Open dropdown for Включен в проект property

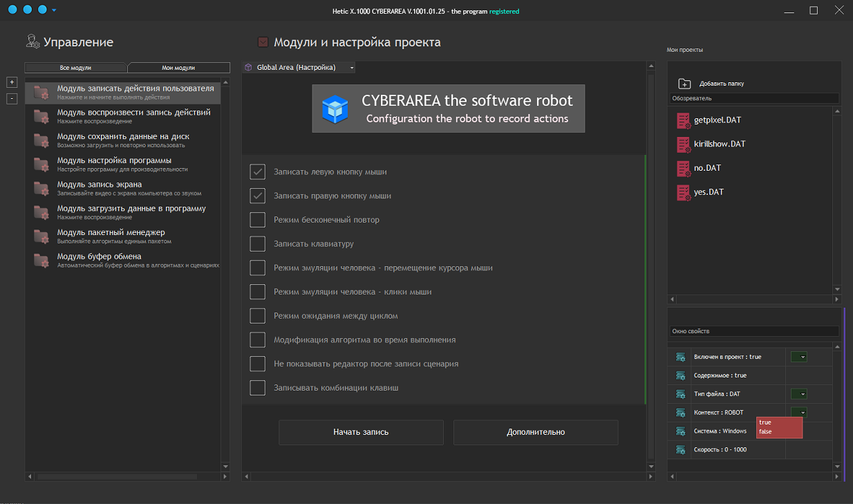coord(799,357)
